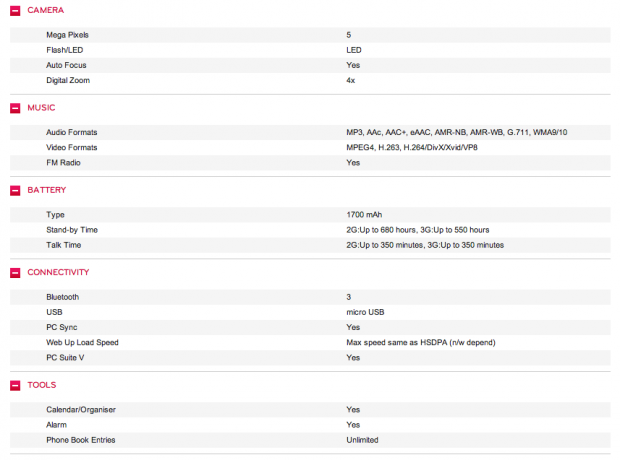
Task: Click the BATTERY section heading
Action: tap(47, 190)
